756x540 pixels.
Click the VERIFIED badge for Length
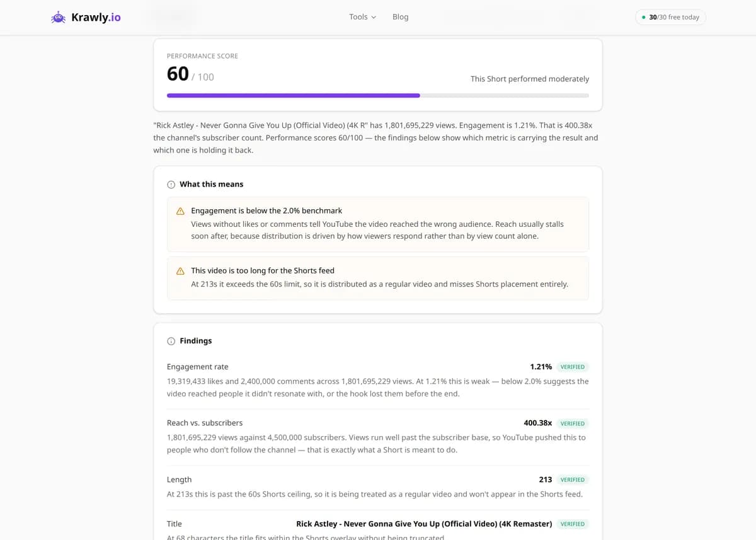(573, 480)
